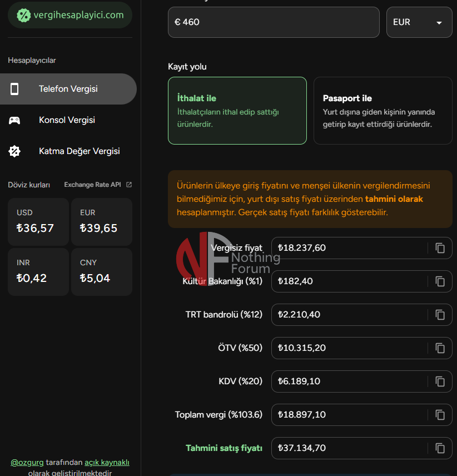Copy the Vergisiz fiyat value

click(x=440, y=248)
